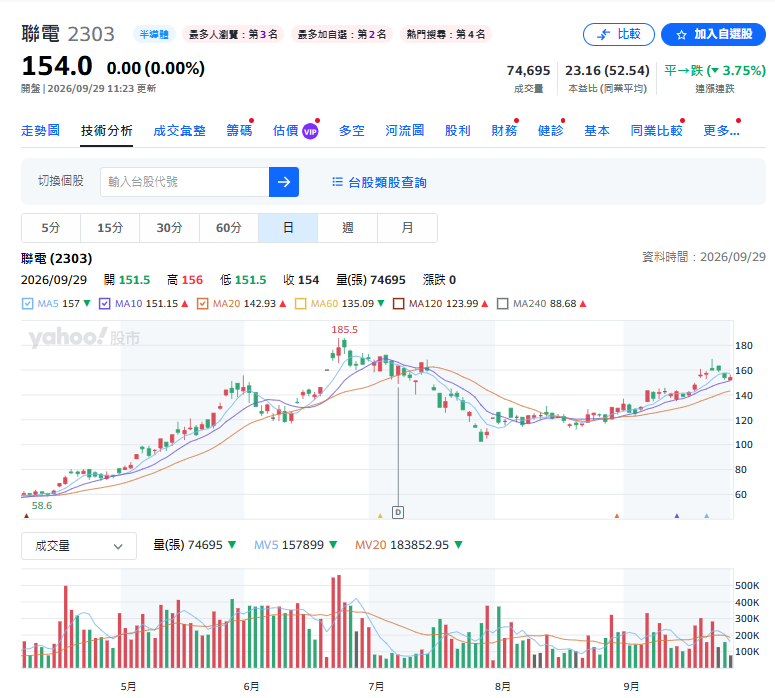This screenshot has height=698, width=775.
Task: Click the 半導體 sector tag
Action: coord(154,34)
